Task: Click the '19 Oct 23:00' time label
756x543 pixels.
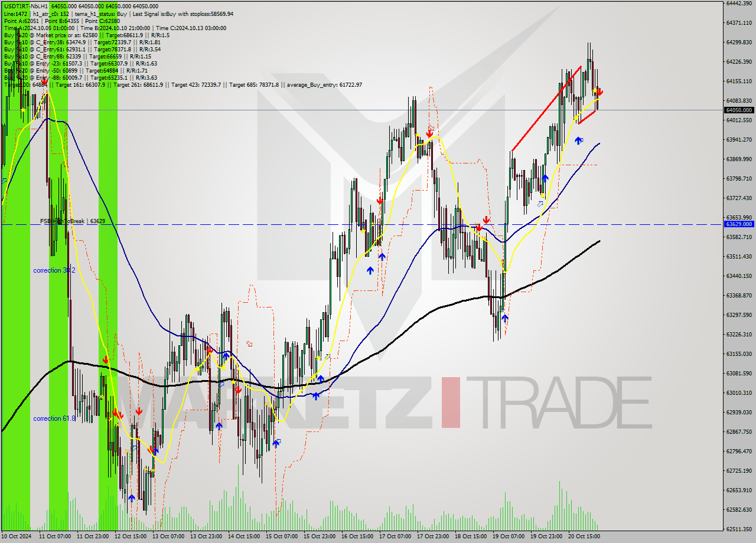Action: pyautogui.click(x=546, y=537)
